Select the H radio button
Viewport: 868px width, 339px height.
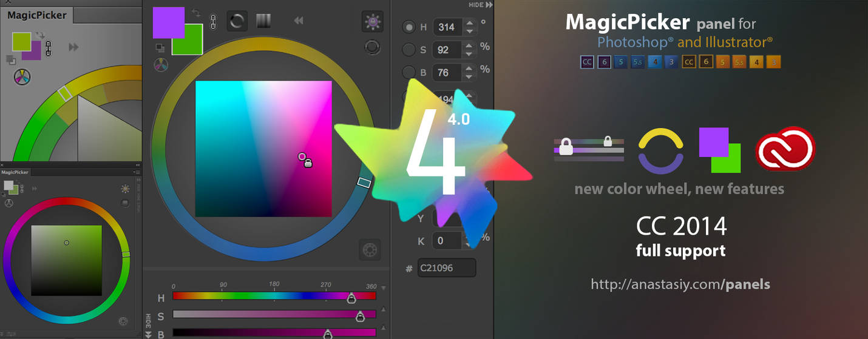point(409,27)
